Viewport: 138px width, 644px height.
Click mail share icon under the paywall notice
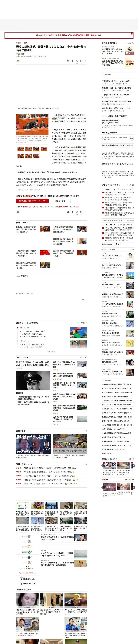coord(68,212)
